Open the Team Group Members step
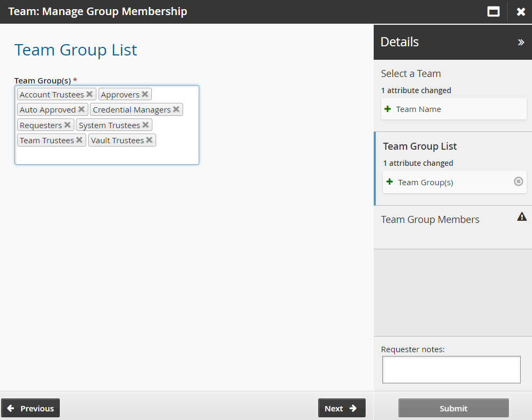 coord(430,220)
